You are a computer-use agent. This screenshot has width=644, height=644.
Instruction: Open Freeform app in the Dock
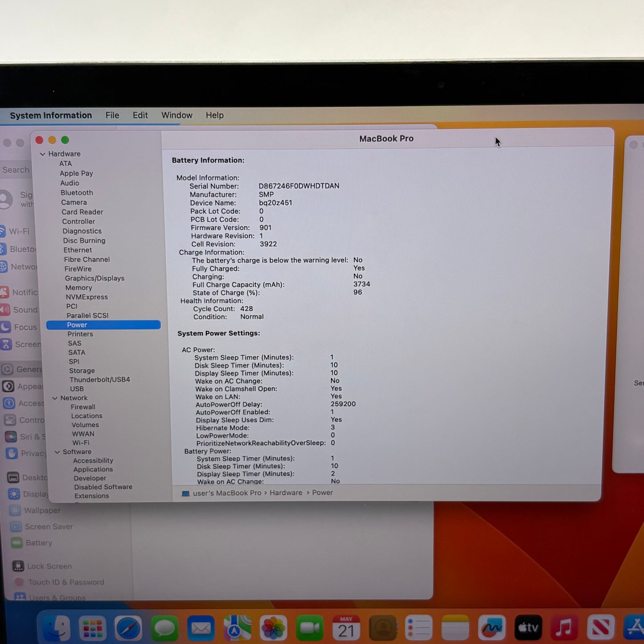point(492,628)
